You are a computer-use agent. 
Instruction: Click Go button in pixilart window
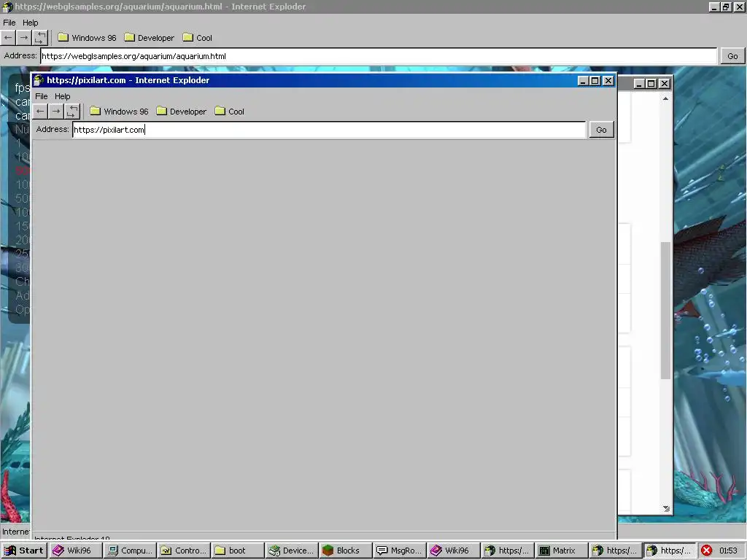601,130
